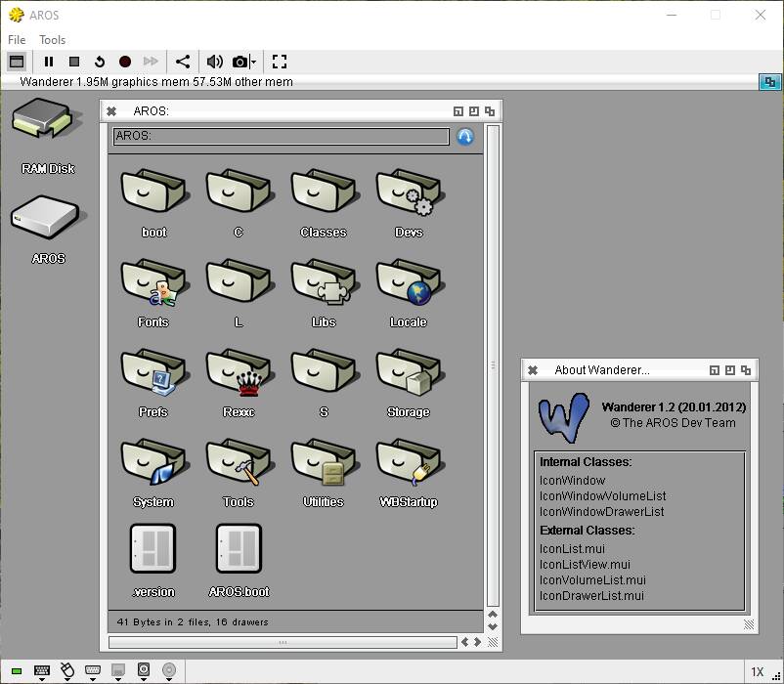This screenshot has width=784, height=684.
Task: Click the parent directory up arrow
Action: tap(465, 137)
